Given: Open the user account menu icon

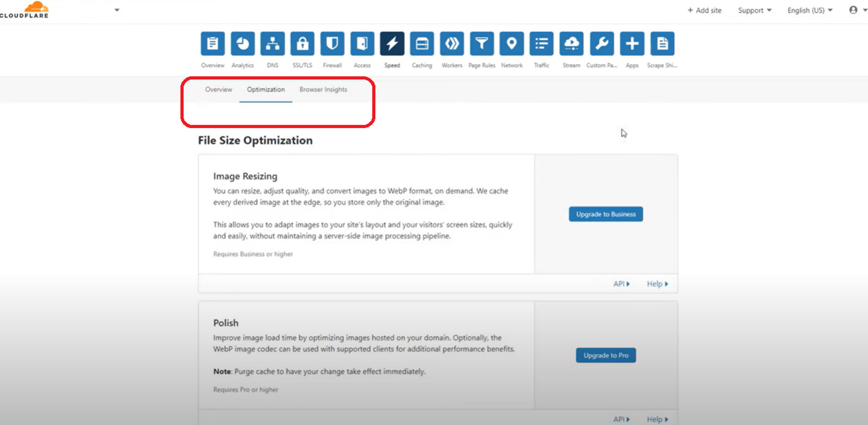Looking at the screenshot, I should click(x=853, y=10).
